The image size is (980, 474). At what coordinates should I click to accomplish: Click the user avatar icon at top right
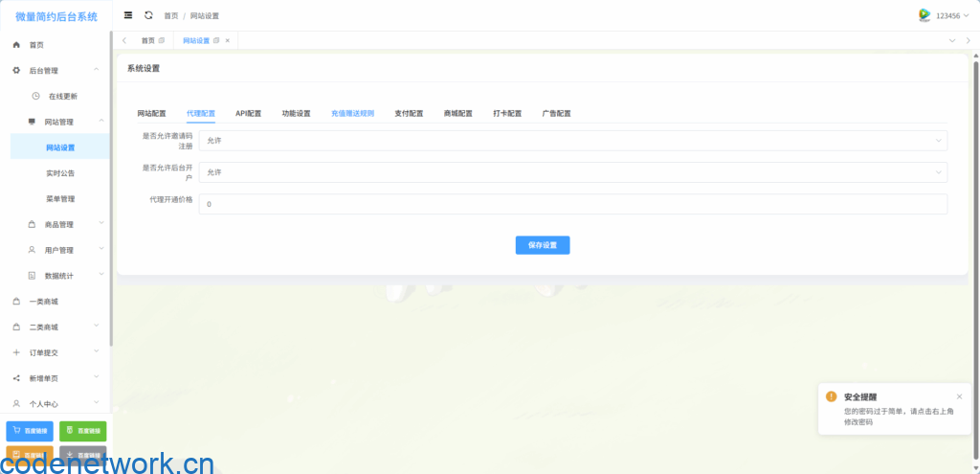point(924,15)
